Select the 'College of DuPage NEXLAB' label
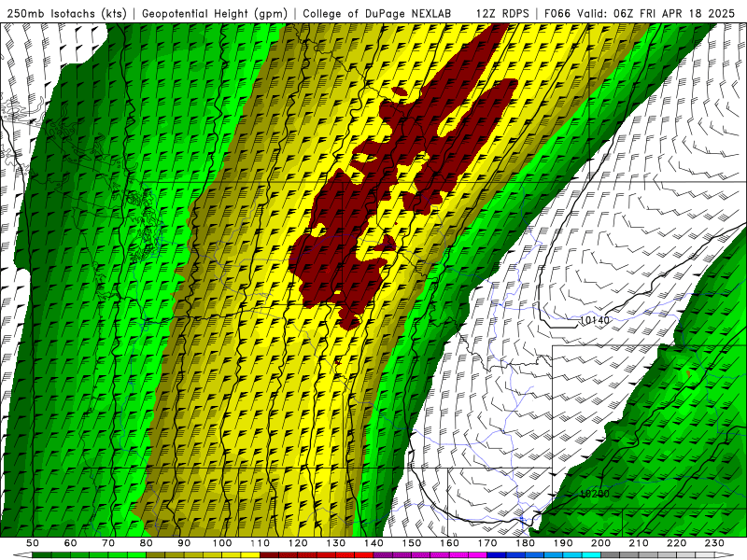The image size is (747, 560). pyautogui.click(x=377, y=13)
